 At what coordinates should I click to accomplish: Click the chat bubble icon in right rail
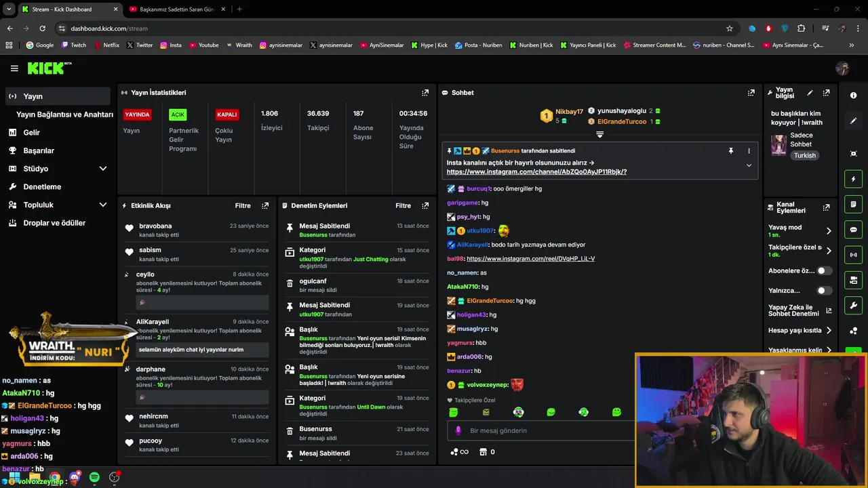click(x=853, y=230)
